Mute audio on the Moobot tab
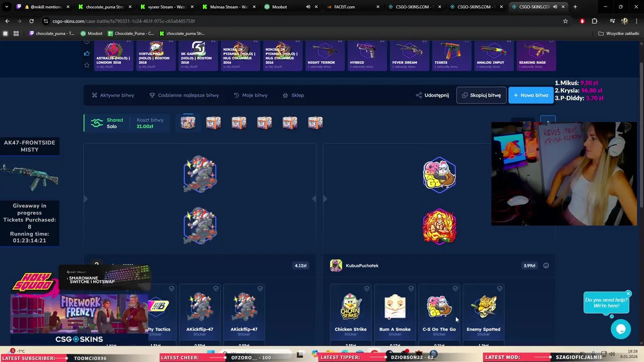Screen dimensions: 644x362 [308, 7]
